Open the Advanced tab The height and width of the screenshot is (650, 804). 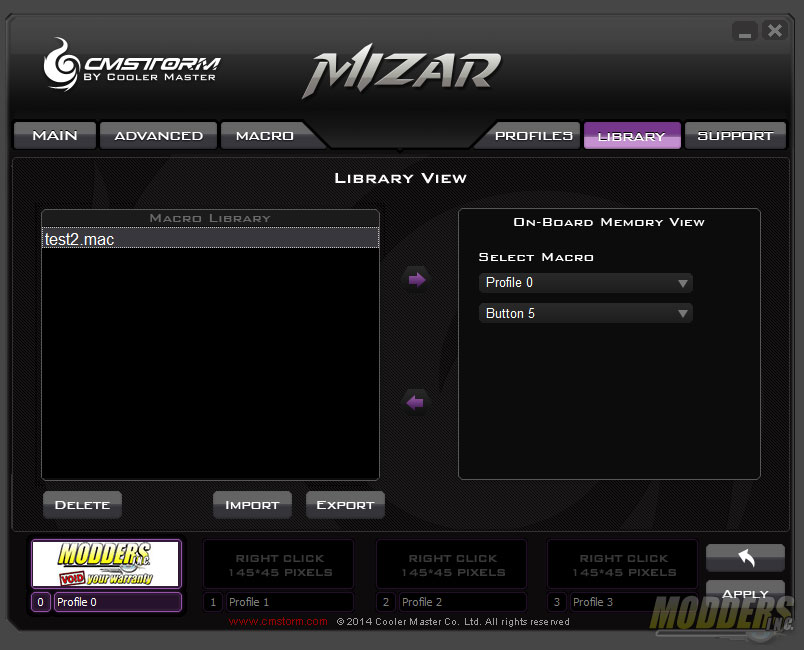(x=158, y=135)
